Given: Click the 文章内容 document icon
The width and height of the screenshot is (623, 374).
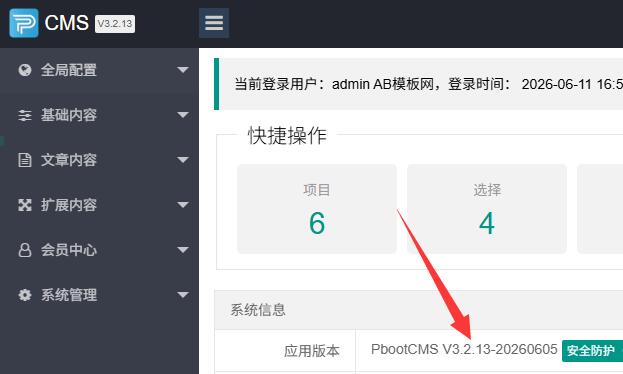Looking at the screenshot, I should point(25,160).
